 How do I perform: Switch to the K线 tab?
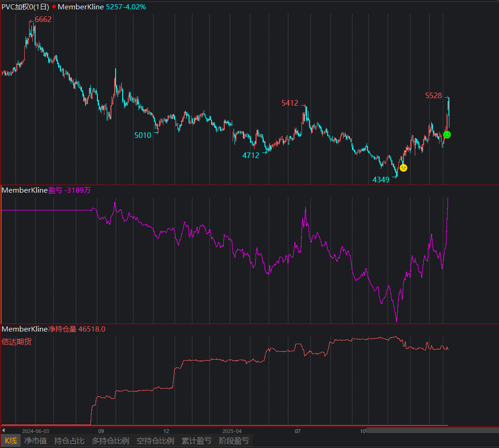pos(11,441)
